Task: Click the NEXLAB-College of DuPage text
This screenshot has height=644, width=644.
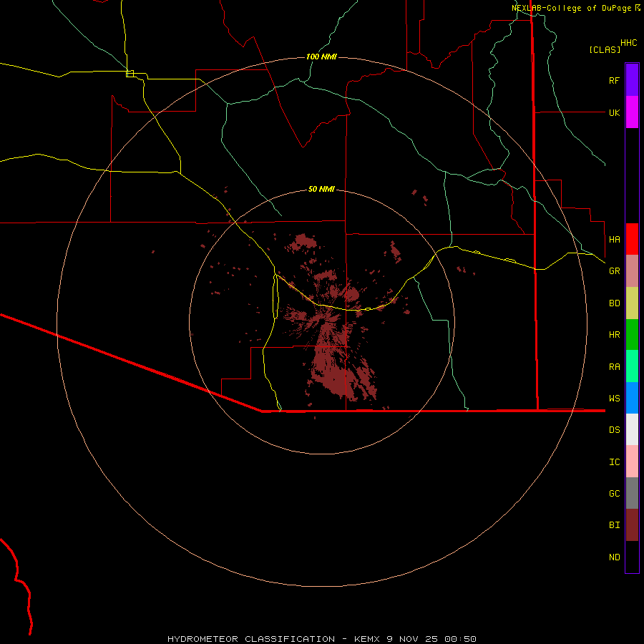Action: tap(571, 8)
